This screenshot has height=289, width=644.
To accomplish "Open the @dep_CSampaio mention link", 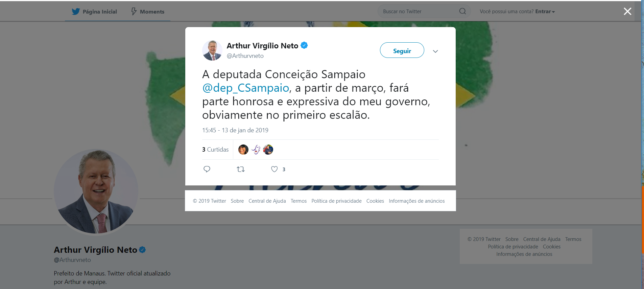I will pyautogui.click(x=246, y=88).
